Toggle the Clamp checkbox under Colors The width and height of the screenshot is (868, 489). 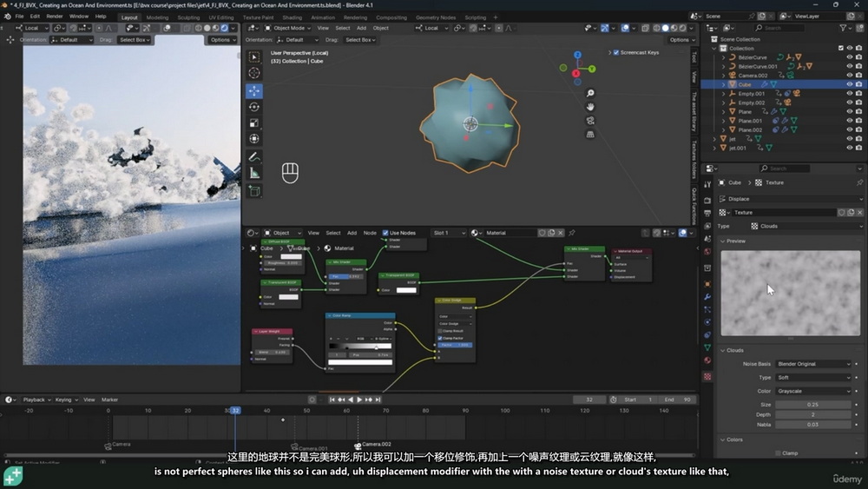(x=778, y=453)
